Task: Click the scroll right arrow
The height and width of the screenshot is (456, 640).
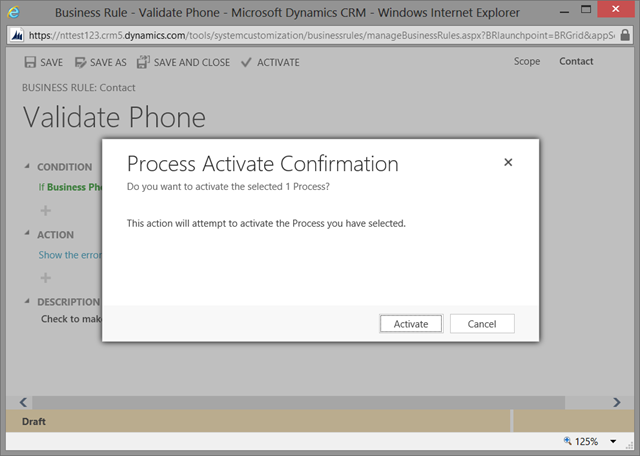Action: (x=617, y=402)
